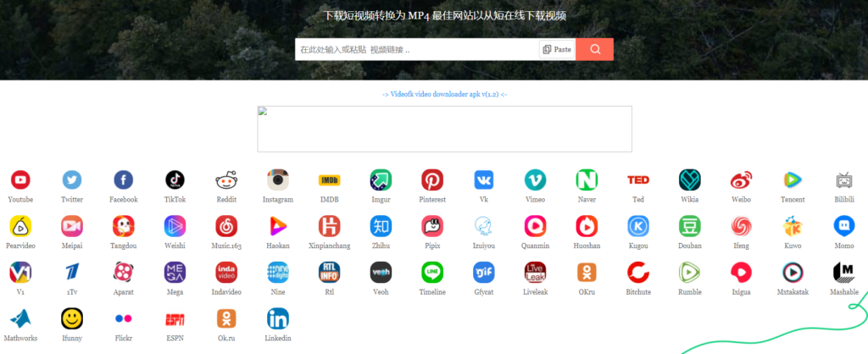Select the Tencent icon

793,180
